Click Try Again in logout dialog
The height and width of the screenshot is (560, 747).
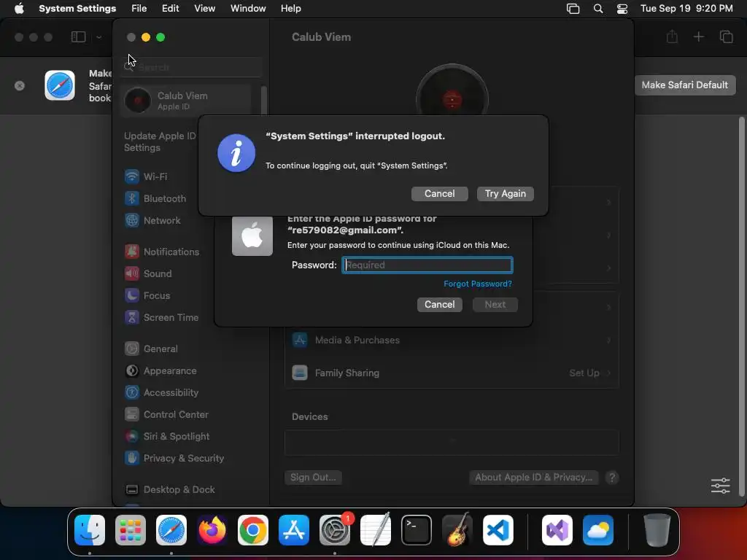(x=505, y=193)
